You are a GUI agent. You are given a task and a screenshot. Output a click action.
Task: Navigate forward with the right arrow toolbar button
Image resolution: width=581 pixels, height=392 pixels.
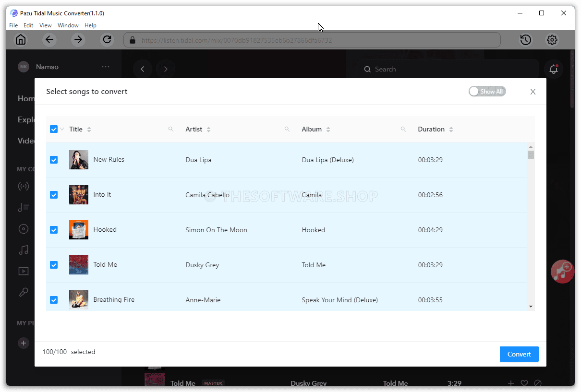coord(78,40)
